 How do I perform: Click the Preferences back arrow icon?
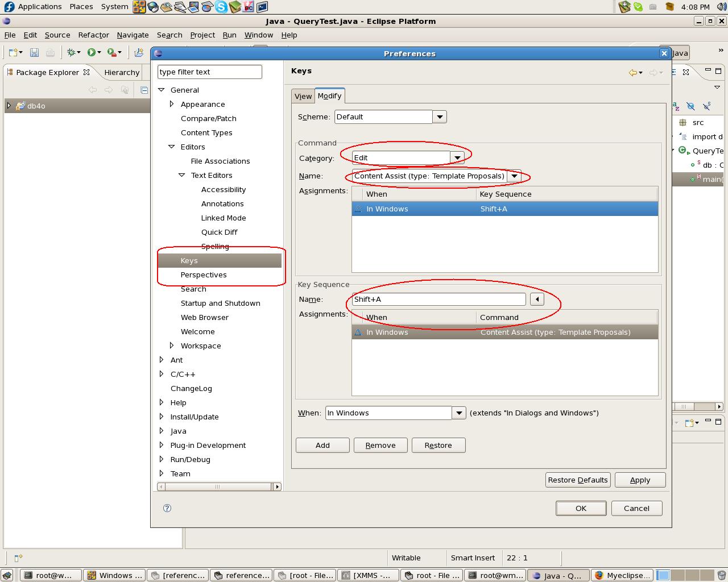[632, 72]
